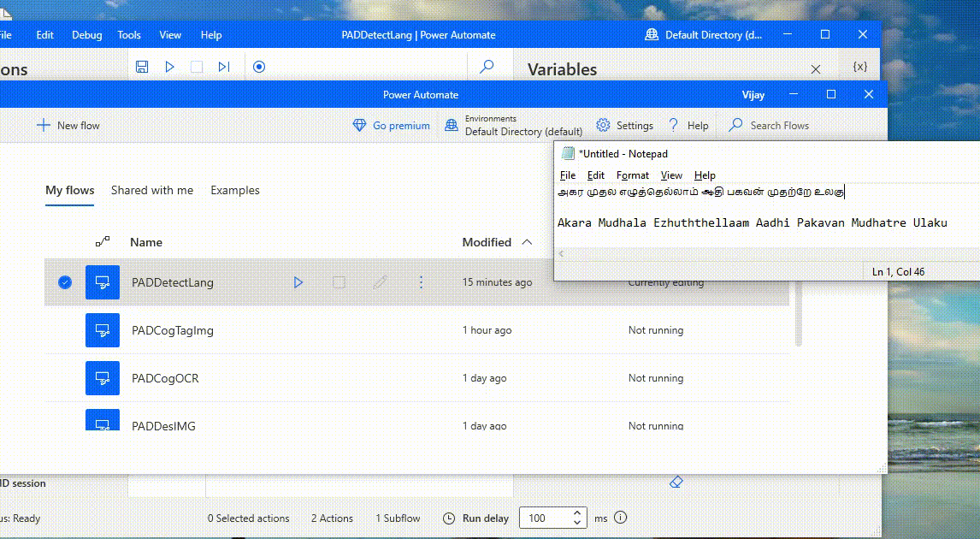Open Notepad View menu
Viewport: 980px width, 539px height.
(x=671, y=175)
